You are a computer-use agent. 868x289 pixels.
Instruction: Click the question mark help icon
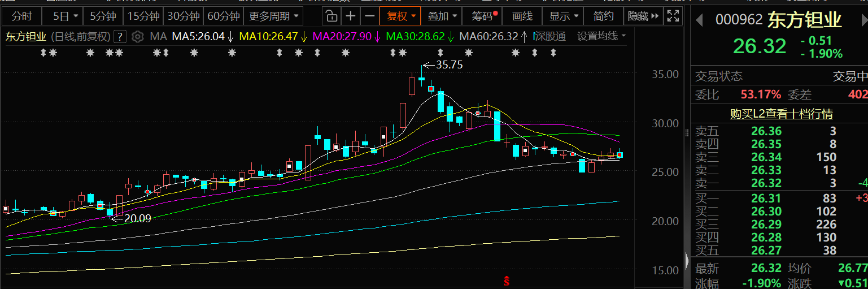(x=120, y=37)
